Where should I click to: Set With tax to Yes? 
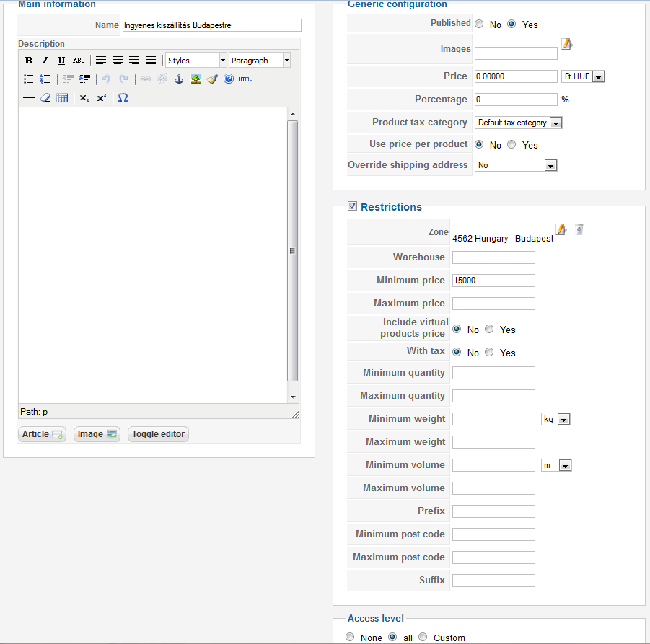[489, 352]
